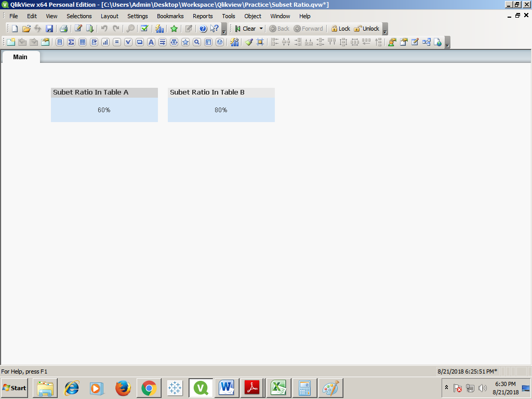This screenshot has width=532, height=399.
Task: Open the Selections menu
Action: point(79,16)
